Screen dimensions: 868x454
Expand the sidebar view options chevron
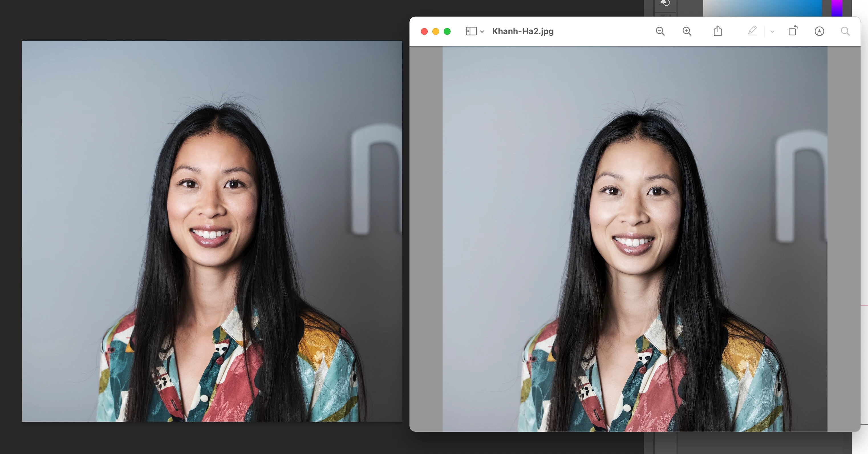482,32
